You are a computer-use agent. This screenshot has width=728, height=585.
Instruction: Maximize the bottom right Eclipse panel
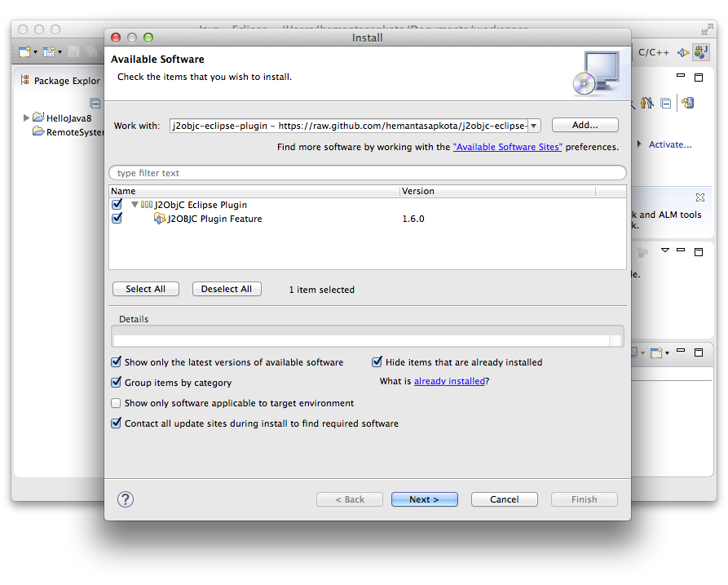coord(699,352)
